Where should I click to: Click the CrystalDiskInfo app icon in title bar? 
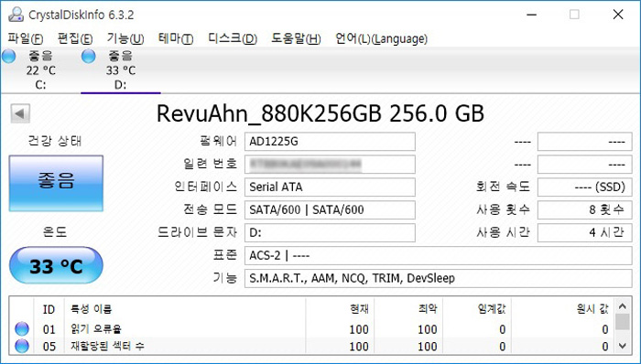(16, 15)
